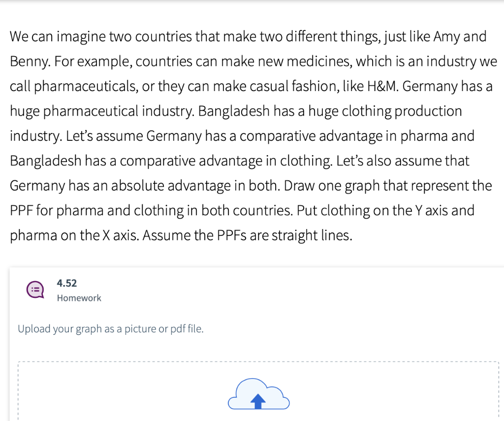Screen dimensions: 504x421
Task: Click the purple homework list icon
Action: tap(34, 290)
